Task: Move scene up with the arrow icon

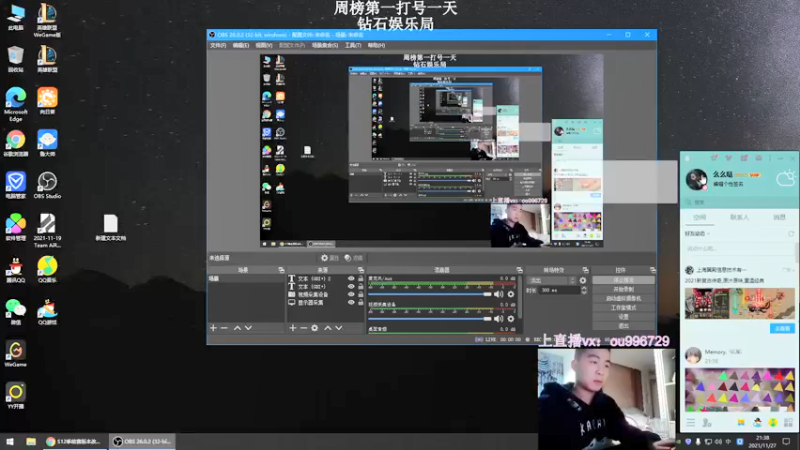Action: [x=237, y=328]
